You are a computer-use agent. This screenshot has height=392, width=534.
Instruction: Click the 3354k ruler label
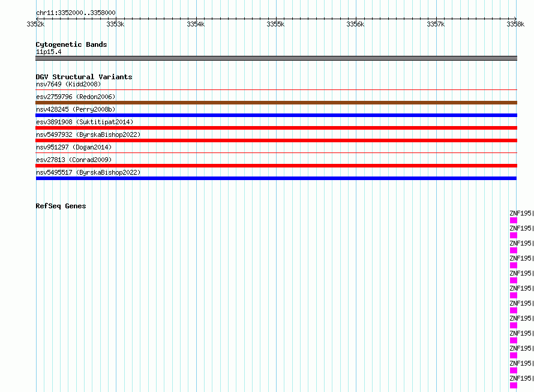196,24
